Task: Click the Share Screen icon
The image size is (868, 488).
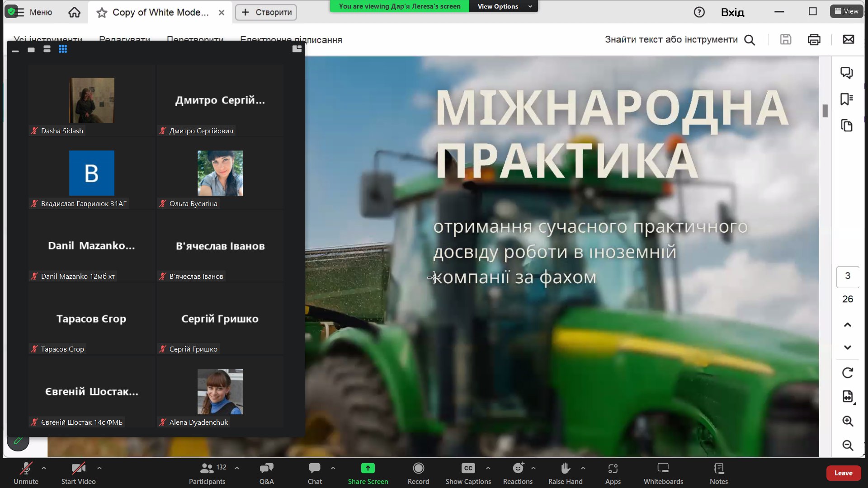Action: pos(368,469)
